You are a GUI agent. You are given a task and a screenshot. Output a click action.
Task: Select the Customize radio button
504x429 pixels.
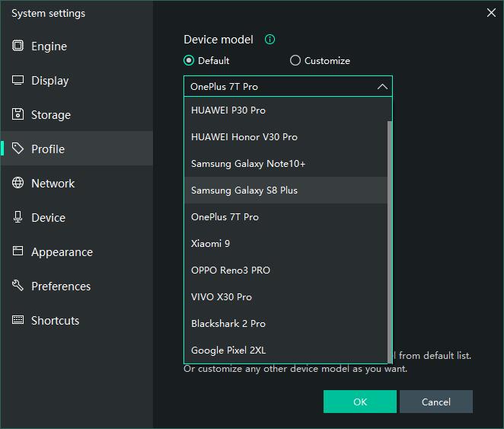(295, 61)
